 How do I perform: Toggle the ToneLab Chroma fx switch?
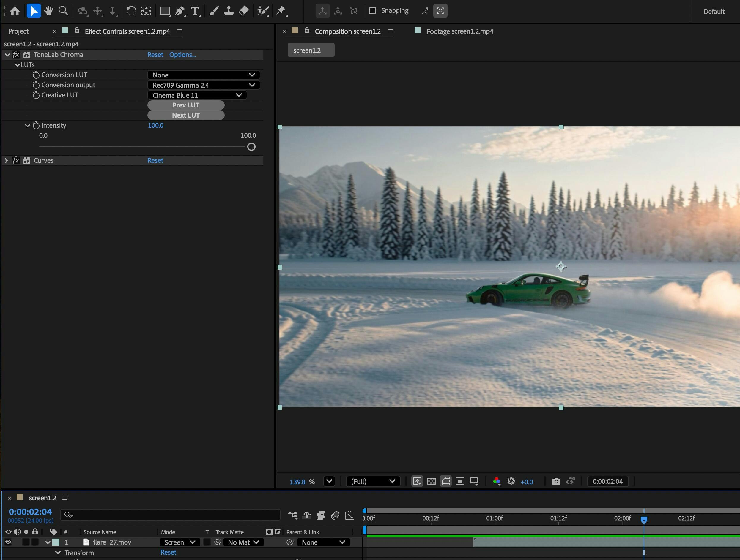click(16, 55)
